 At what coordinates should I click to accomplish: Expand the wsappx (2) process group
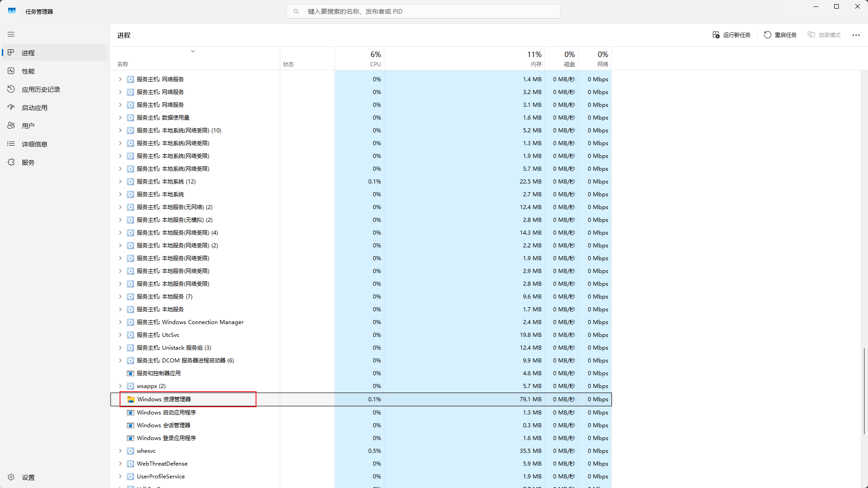120,386
